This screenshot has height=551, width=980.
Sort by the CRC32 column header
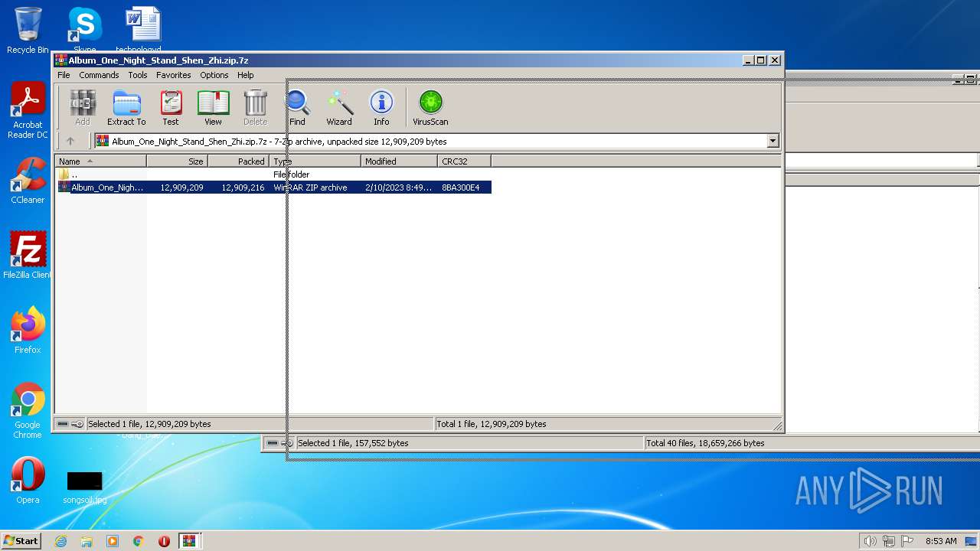click(464, 161)
